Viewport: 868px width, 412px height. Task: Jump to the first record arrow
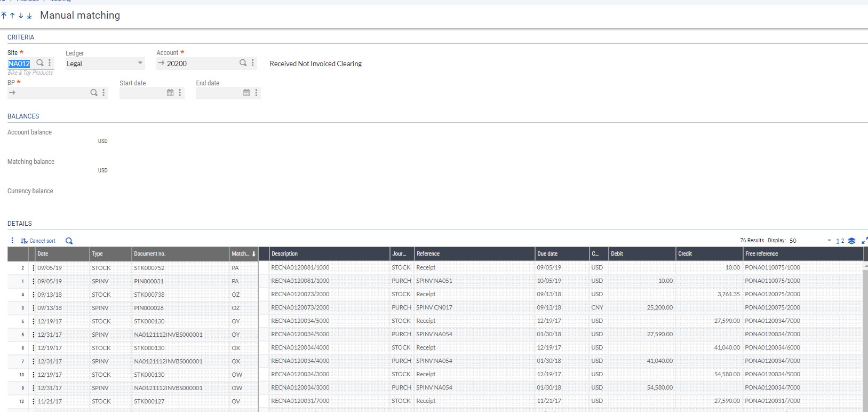(4, 16)
